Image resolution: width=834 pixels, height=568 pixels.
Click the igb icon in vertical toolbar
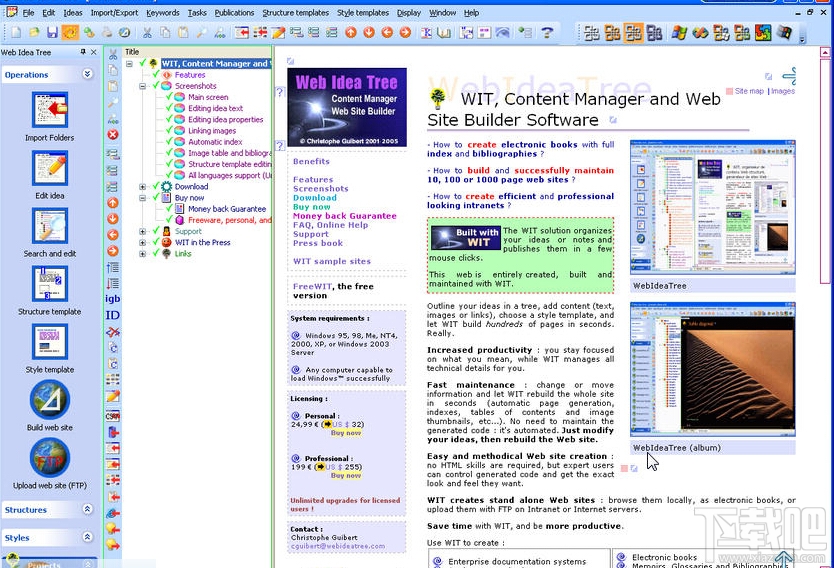click(x=113, y=299)
